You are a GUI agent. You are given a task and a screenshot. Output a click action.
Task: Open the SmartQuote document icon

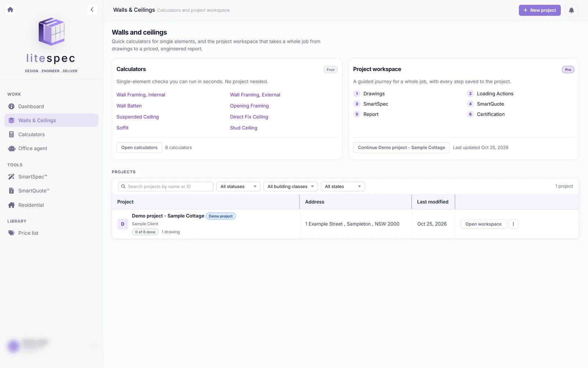(x=11, y=191)
